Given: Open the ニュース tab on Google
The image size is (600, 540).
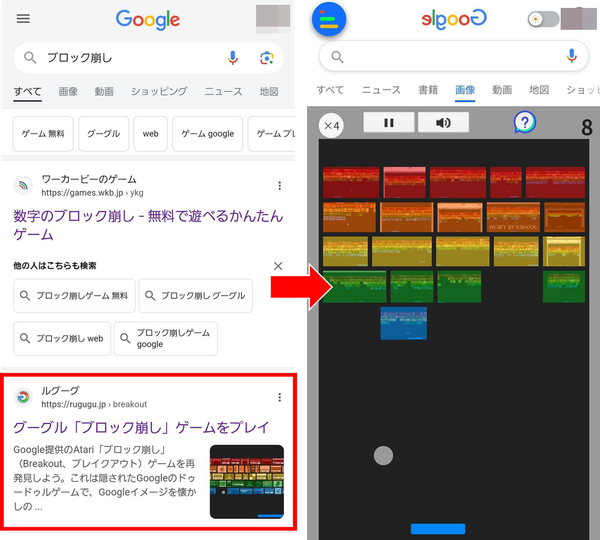Looking at the screenshot, I should tap(223, 92).
